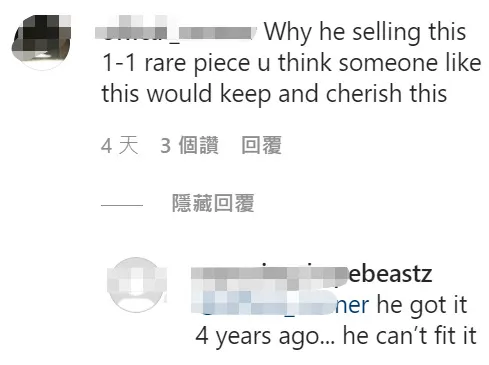Open the grey circular avatar of the reply author

(136, 285)
